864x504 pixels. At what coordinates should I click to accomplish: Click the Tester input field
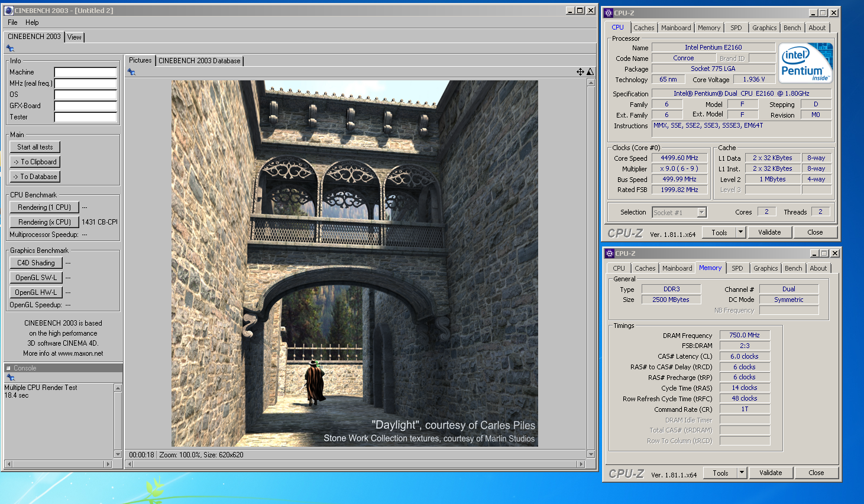[86, 117]
